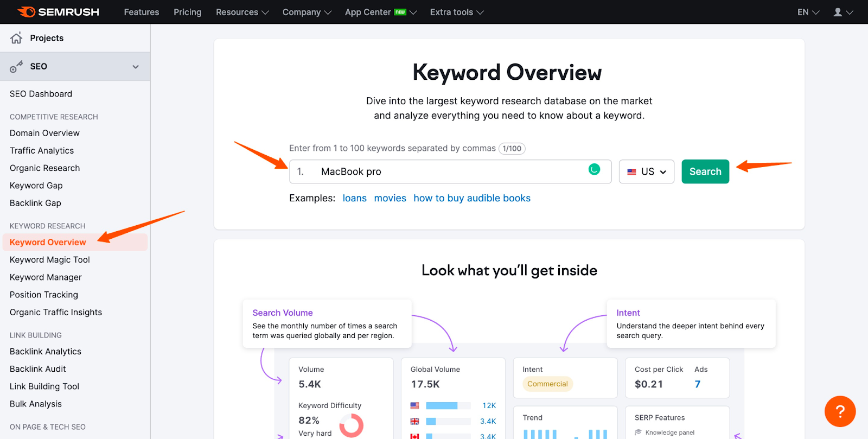The height and width of the screenshot is (439, 868).
Task: Open the EN language dropdown
Action: (808, 12)
